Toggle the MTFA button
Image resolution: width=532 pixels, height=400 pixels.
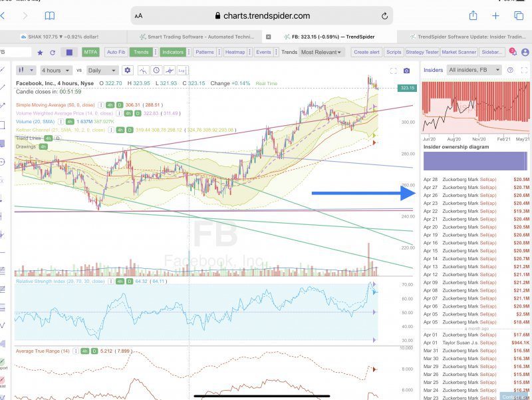90,53
